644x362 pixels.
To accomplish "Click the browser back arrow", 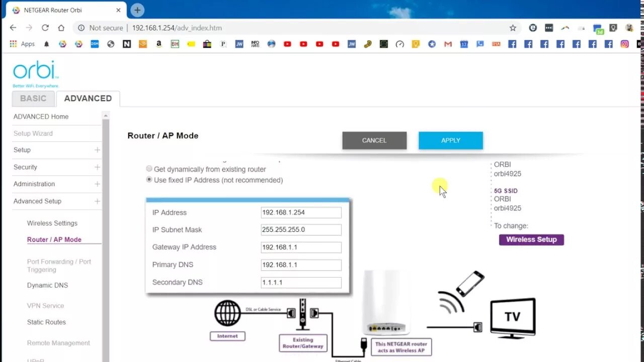I will pos(13,28).
